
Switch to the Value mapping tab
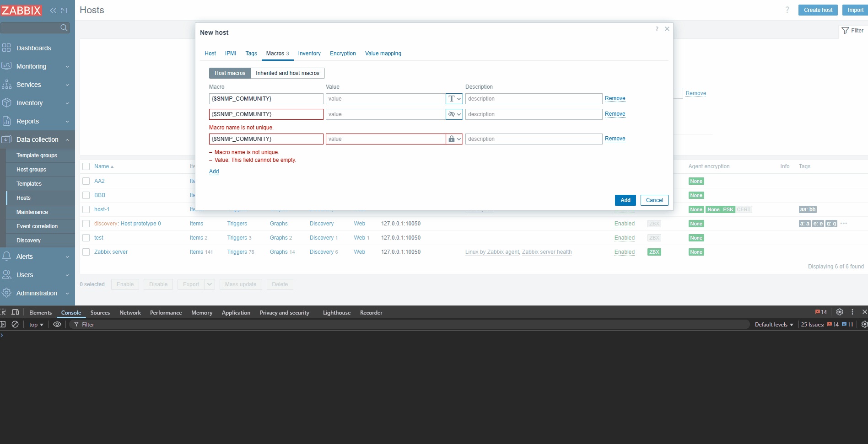pyautogui.click(x=383, y=53)
